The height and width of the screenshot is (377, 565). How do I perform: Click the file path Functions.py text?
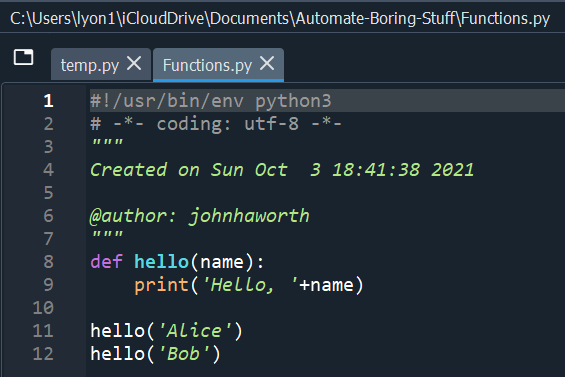(x=505, y=18)
